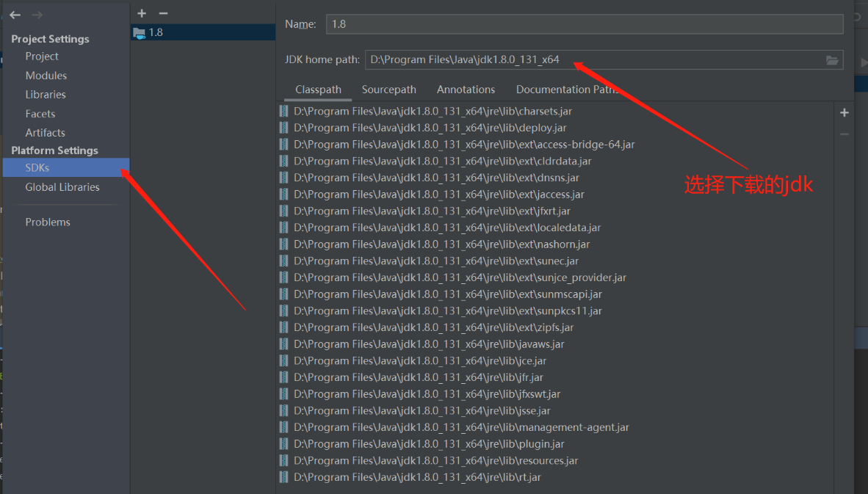Screen dimensions: 868x494
Task: Switch to the Classpath tab
Action: coord(318,90)
